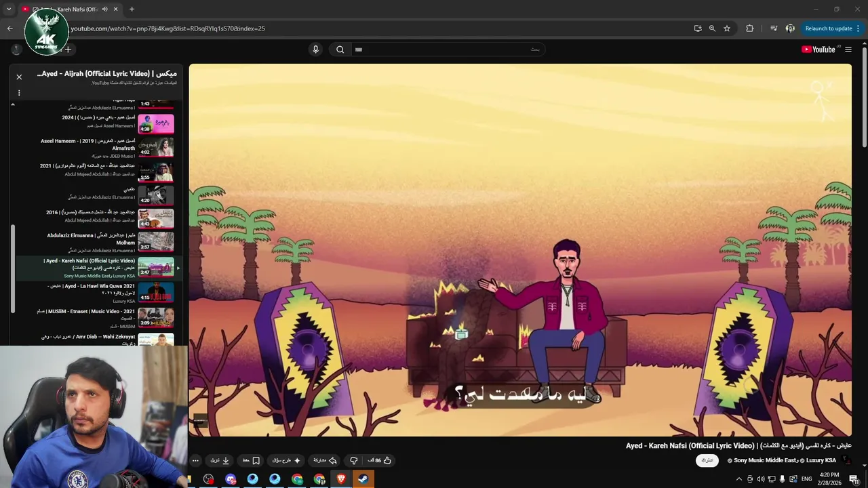Open the YouTube account avatar

click(16, 49)
